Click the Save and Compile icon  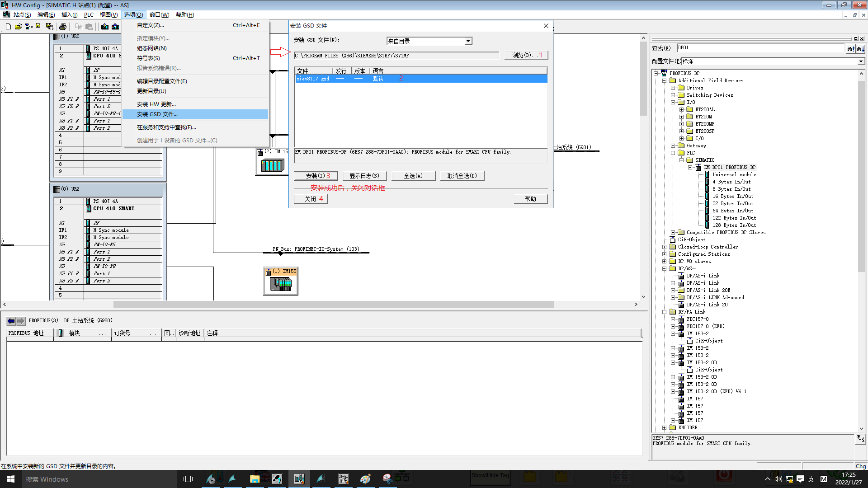tap(50, 27)
